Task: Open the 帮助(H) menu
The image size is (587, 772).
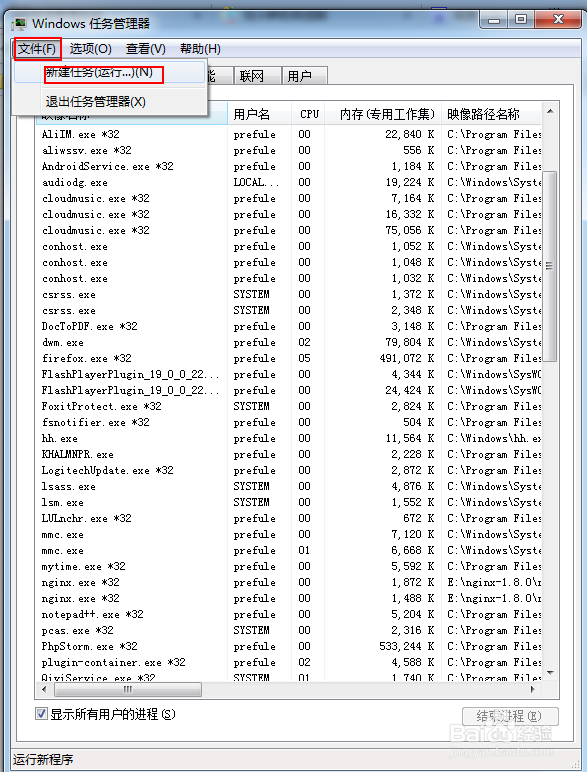Action: [200, 49]
